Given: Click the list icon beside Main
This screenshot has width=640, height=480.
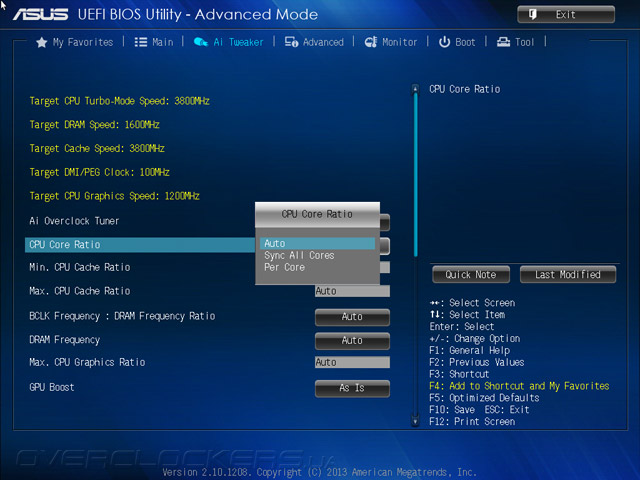Looking at the screenshot, I should click(x=141, y=42).
